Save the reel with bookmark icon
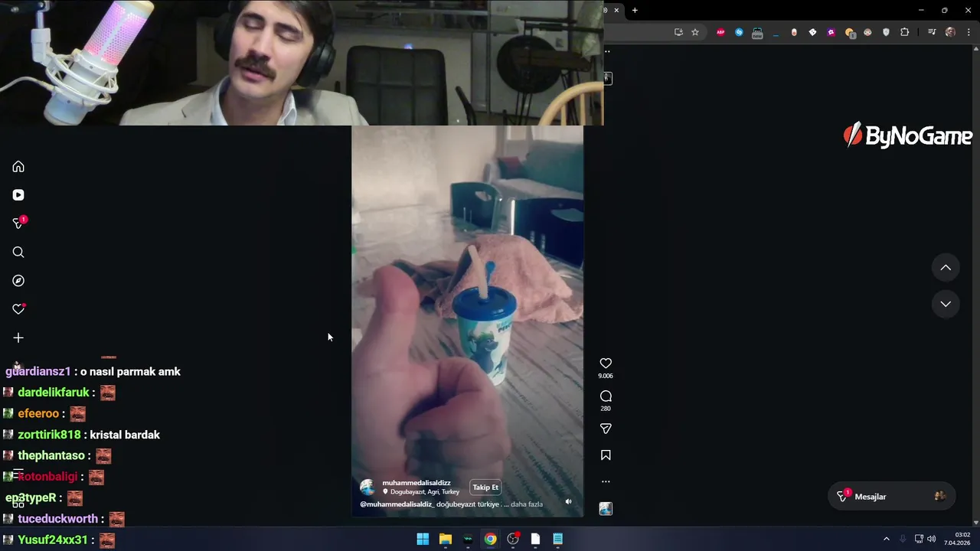 click(606, 455)
